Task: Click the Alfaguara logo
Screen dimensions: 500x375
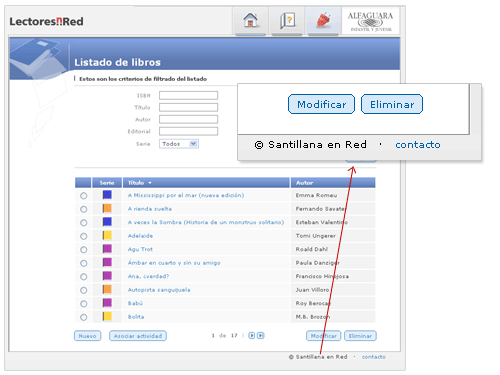Action: pos(370,22)
